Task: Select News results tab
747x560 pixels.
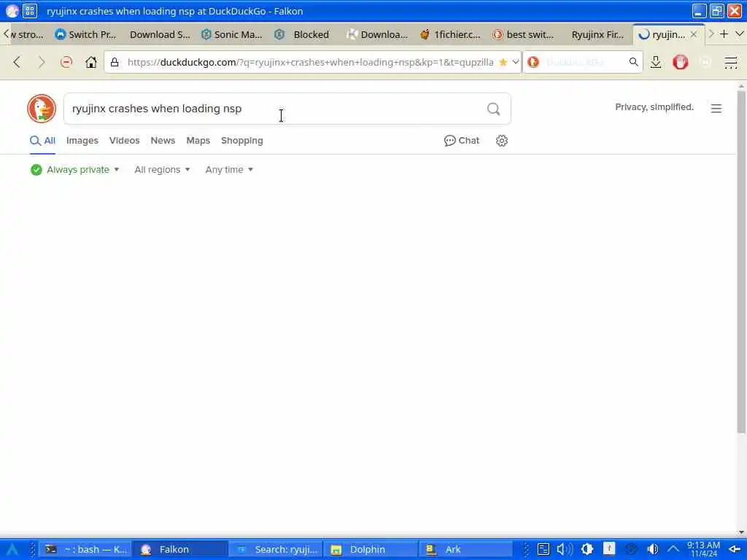Action: tap(163, 141)
